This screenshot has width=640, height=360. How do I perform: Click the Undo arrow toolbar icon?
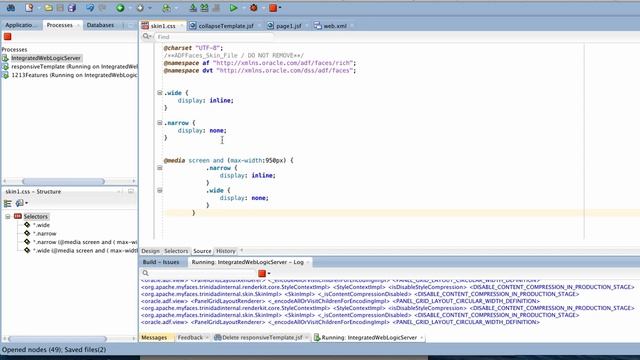click(x=90, y=7)
